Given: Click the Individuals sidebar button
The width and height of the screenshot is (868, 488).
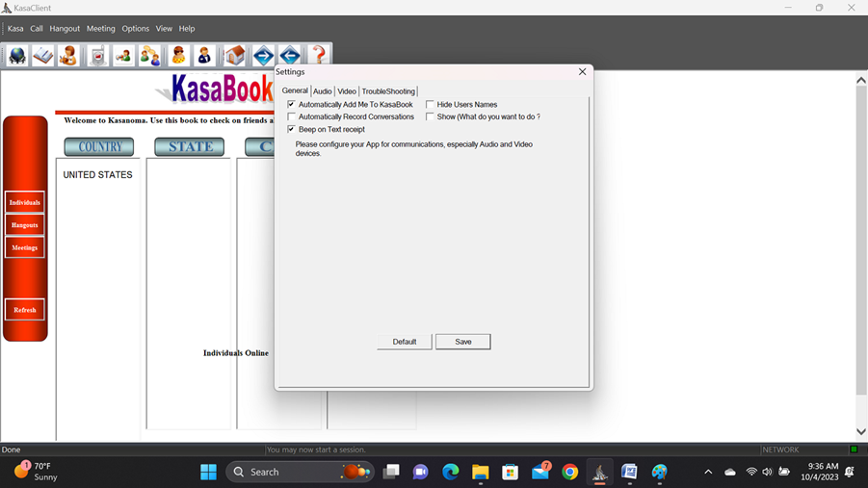Looking at the screenshot, I should click(25, 202).
